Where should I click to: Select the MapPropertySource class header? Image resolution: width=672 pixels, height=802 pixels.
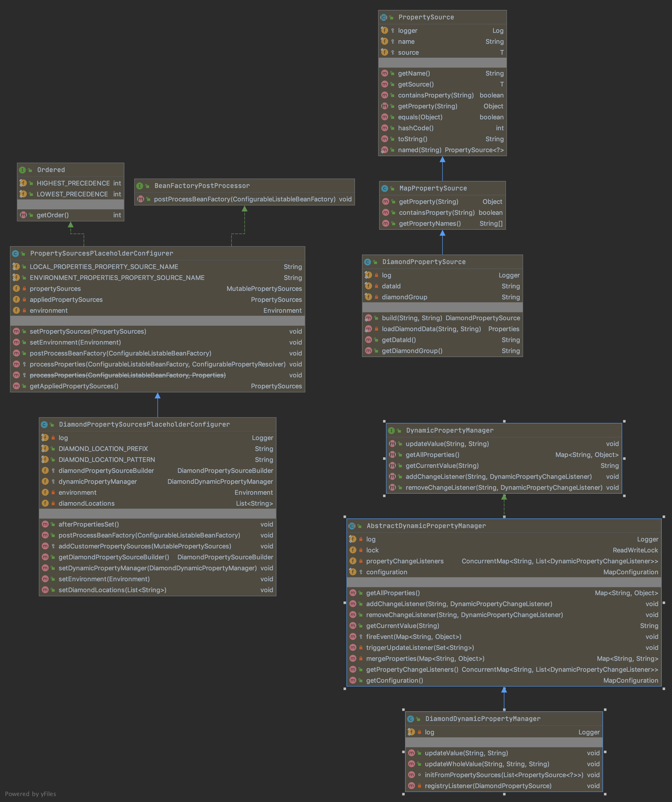pos(433,188)
